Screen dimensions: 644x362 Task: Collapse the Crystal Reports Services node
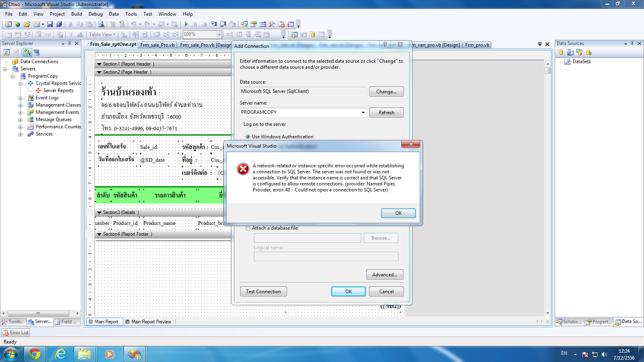(21, 83)
